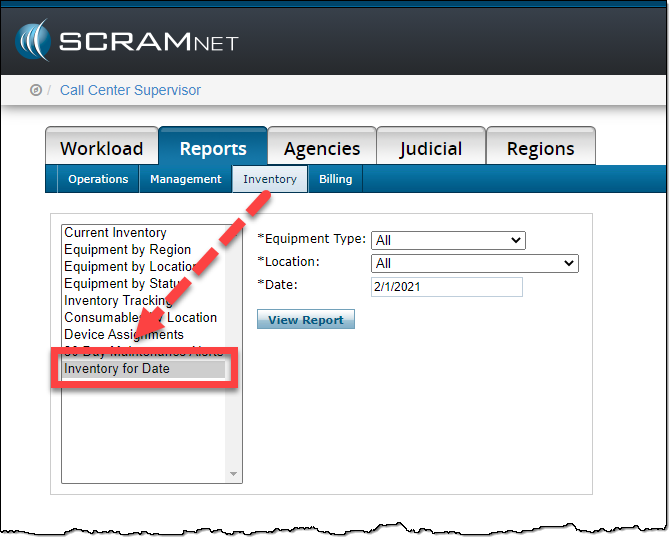Switch to the Regions tab

click(x=540, y=148)
